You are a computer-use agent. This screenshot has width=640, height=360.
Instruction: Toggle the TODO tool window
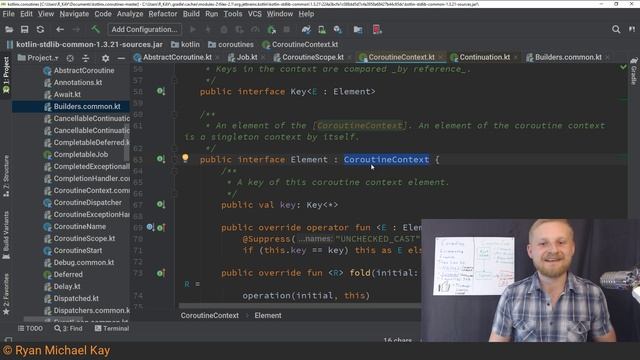click(x=30, y=329)
